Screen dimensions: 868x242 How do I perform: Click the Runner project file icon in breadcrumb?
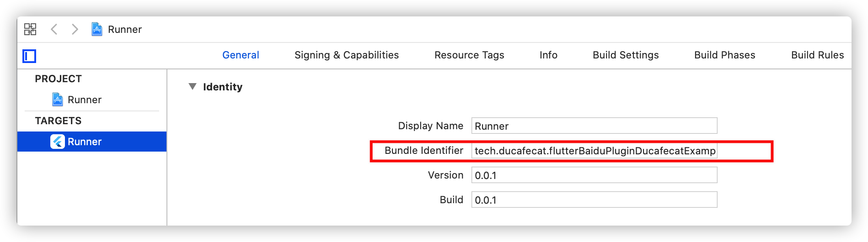(x=97, y=29)
